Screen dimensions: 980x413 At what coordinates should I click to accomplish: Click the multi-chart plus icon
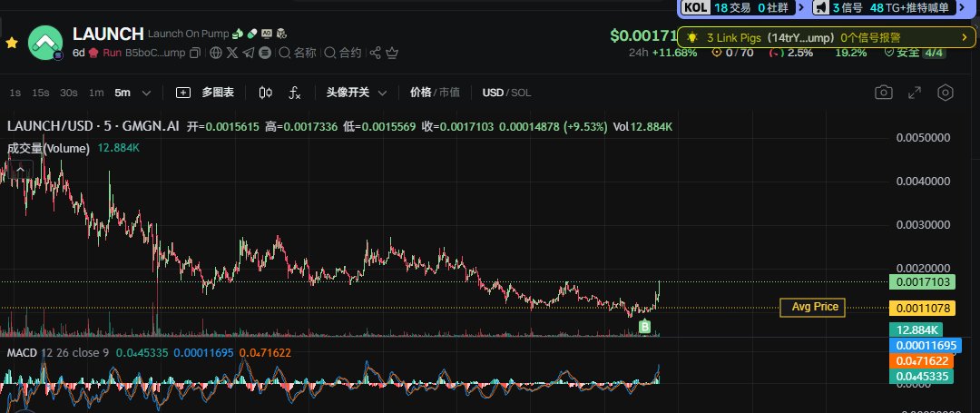[183, 93]
